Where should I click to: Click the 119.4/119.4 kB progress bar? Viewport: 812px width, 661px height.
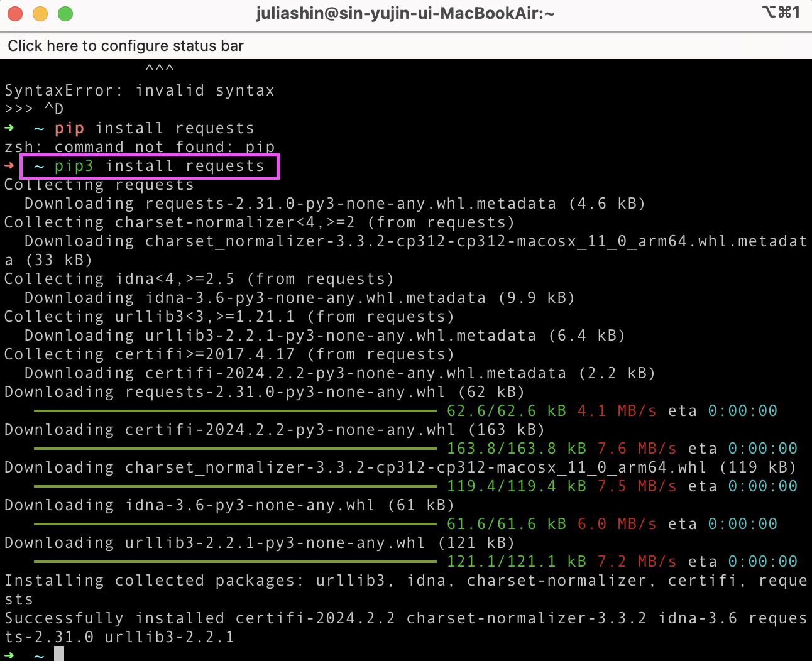point(236,486)
